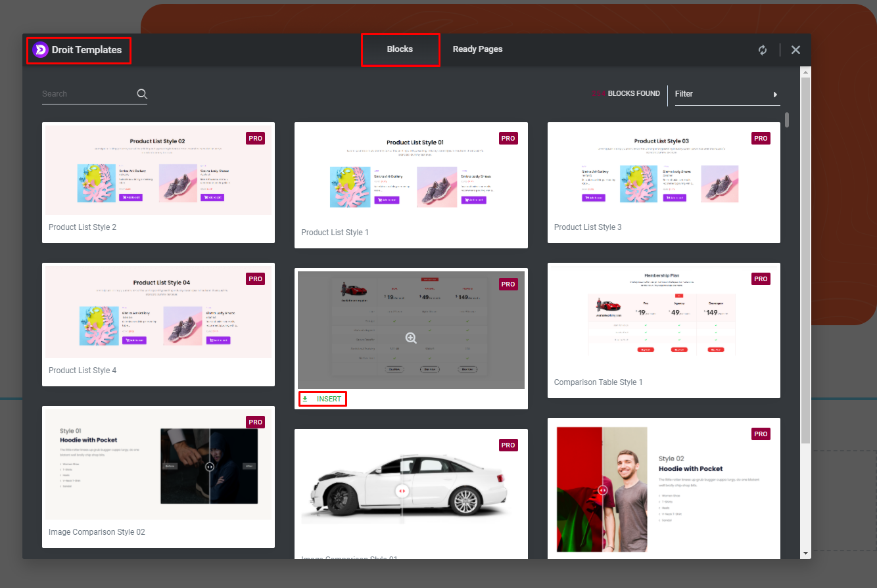
Task: Click the search magnifier icon
Action: pos(142,94)
